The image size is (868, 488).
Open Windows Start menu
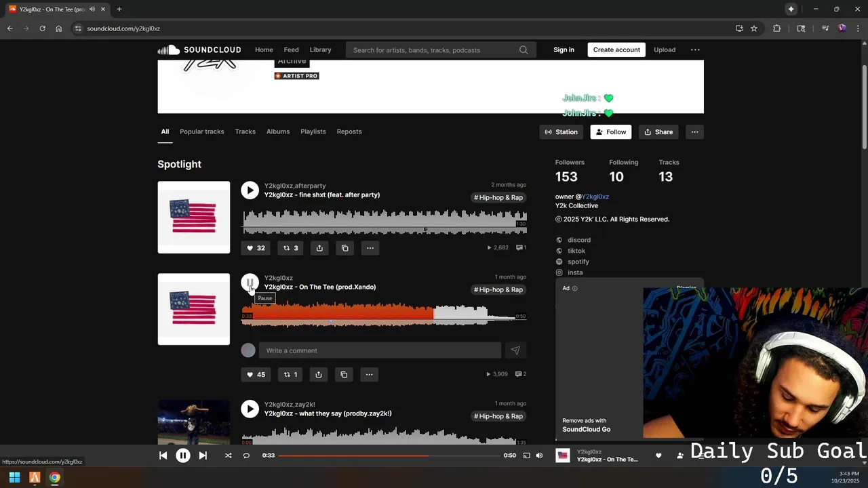click(14, 477)
